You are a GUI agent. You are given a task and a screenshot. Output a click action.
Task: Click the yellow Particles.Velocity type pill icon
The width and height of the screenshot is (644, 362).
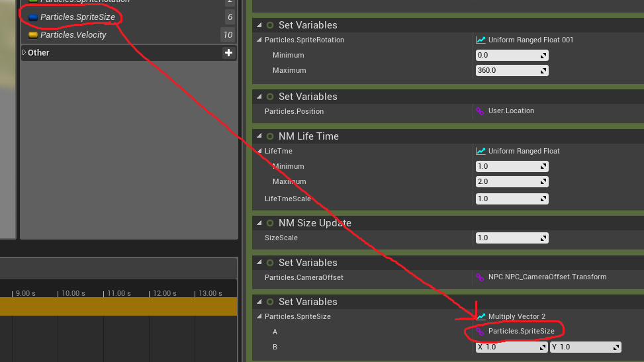pyautogui.click(x=33, y=35)
